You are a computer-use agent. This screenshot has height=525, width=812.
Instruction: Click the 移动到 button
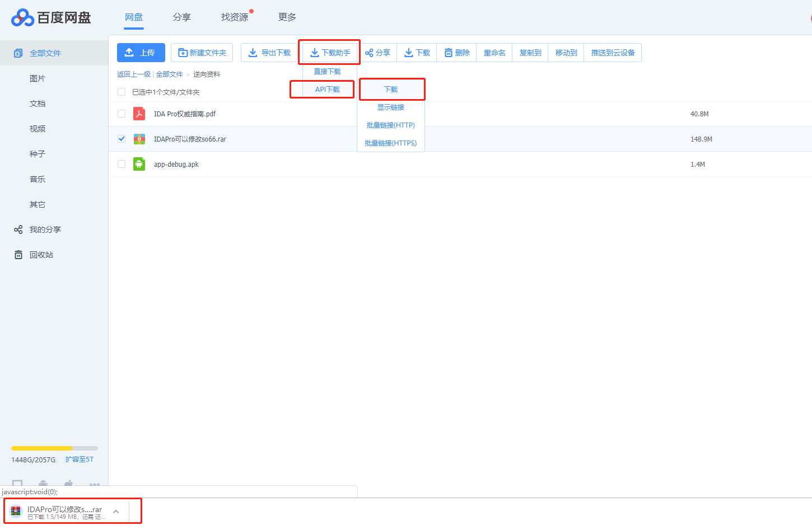pos(566,53)
